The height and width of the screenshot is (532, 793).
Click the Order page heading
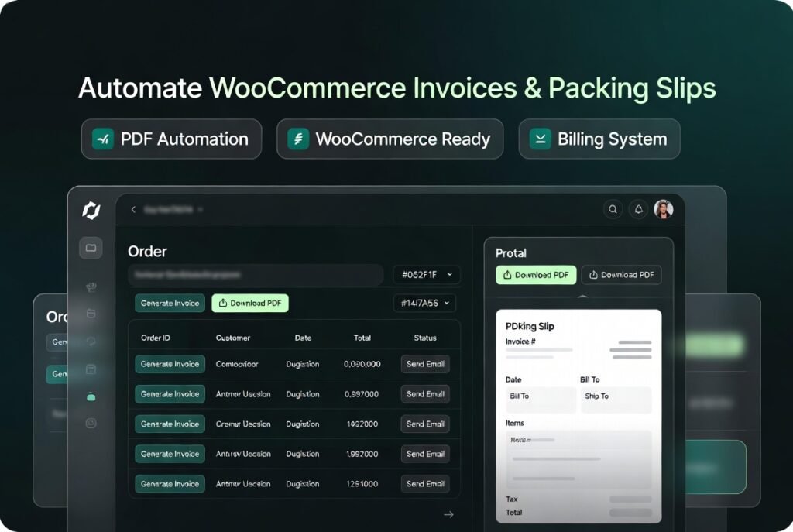tap(147, 252)
